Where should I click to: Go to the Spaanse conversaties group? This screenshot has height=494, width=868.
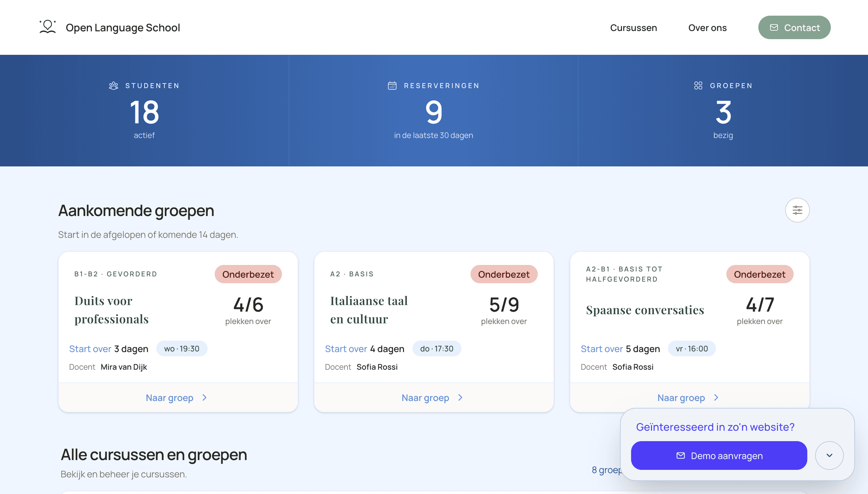689,398
